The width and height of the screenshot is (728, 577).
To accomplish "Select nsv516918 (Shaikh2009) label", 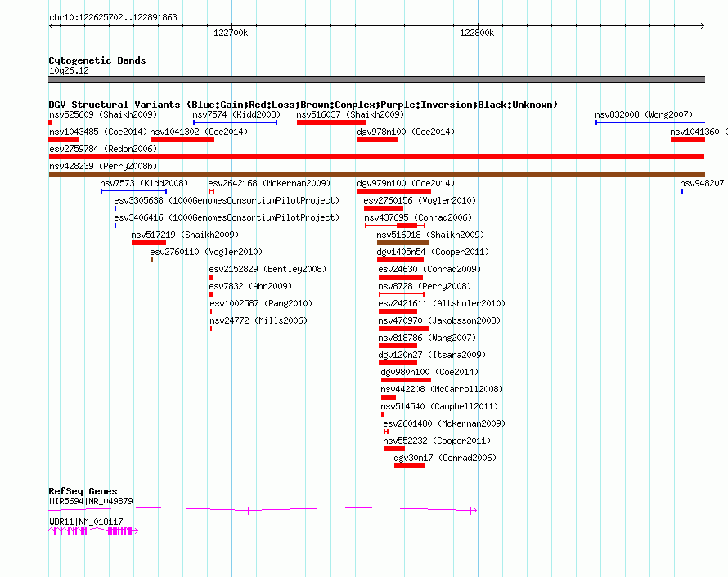I will click(x=430, y=235).
